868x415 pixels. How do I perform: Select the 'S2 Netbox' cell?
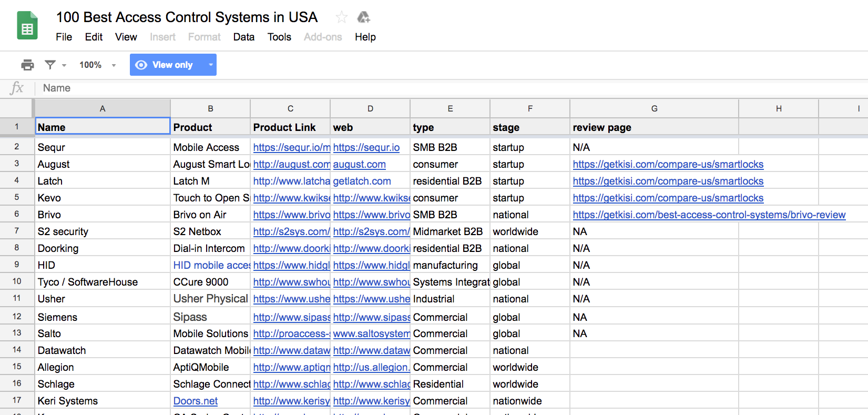[x=210, y=231]
